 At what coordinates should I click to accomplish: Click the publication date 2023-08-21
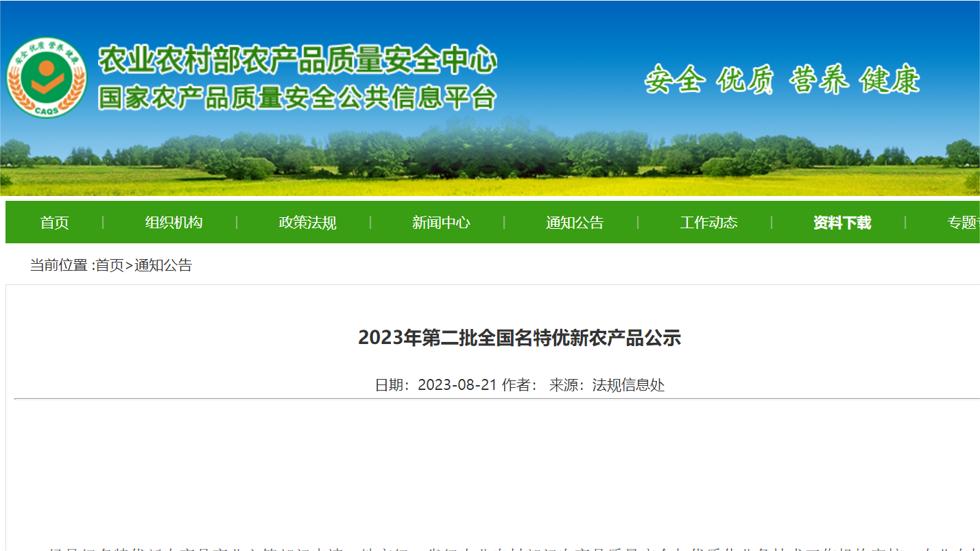pos(457,385)
